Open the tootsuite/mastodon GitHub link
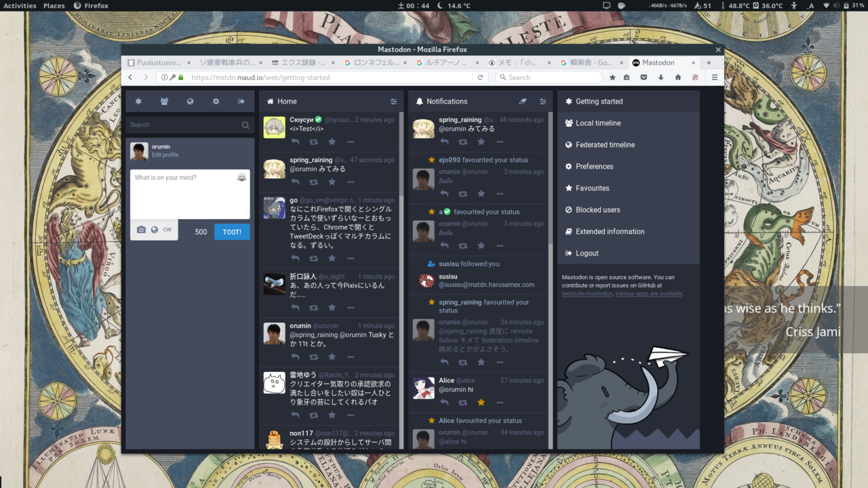This screenshot has width=868, height=488. pos(587,293)
